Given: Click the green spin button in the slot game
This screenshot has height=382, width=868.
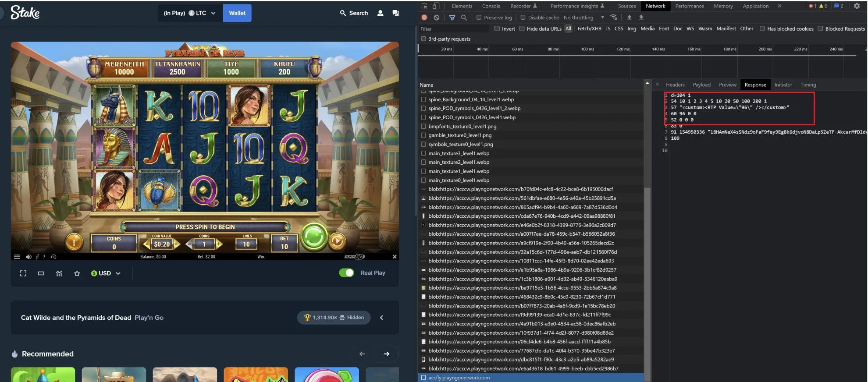Looking at the screenshot, I should point(314,237).
